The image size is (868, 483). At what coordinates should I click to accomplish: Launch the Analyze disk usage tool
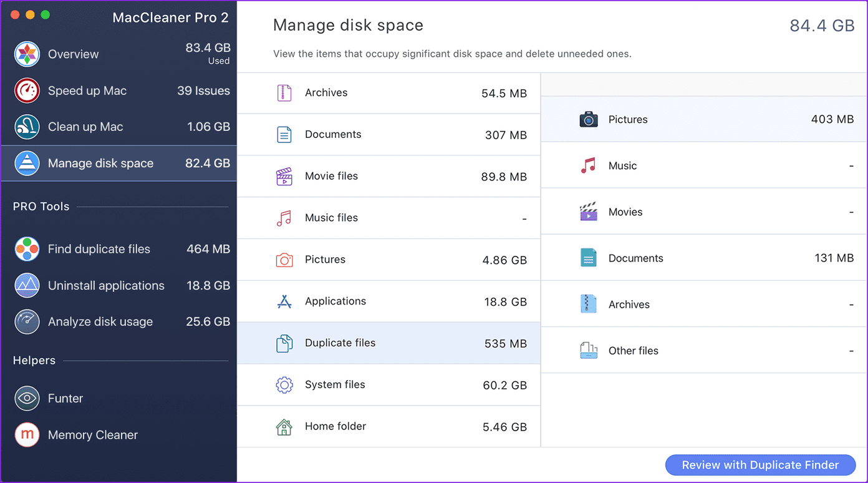pos(119,321)
